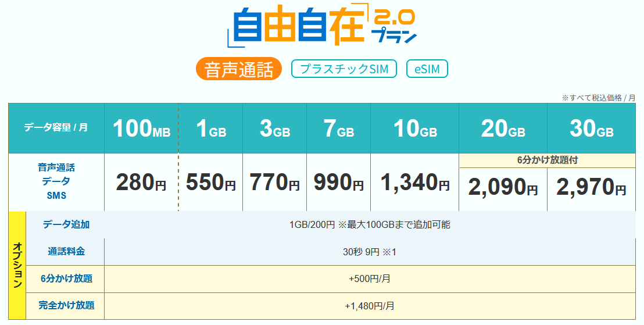Click the 6分かけ放題付 label
The image size is (644, 325).
coord(547,160)
